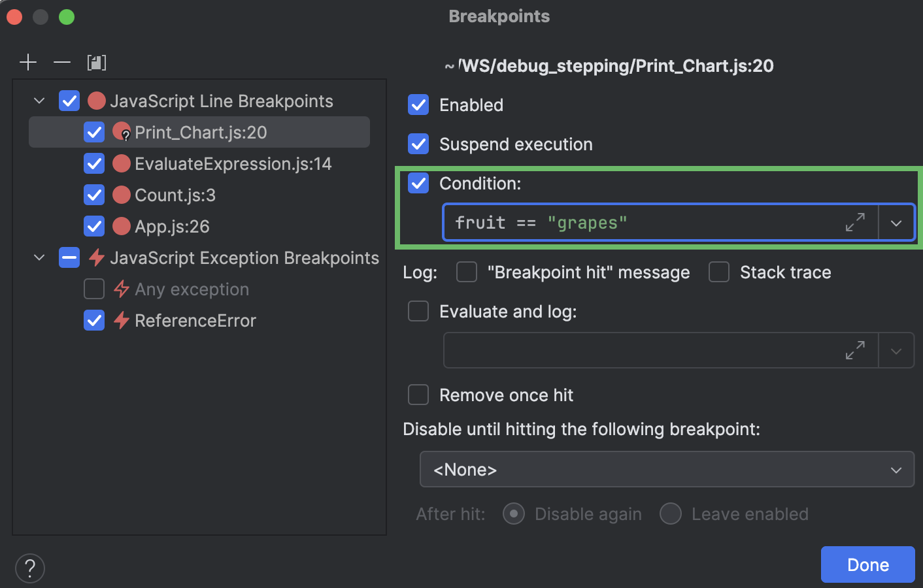
Task: Open the Condition history dropdown arrow
Action: [896, 223]
